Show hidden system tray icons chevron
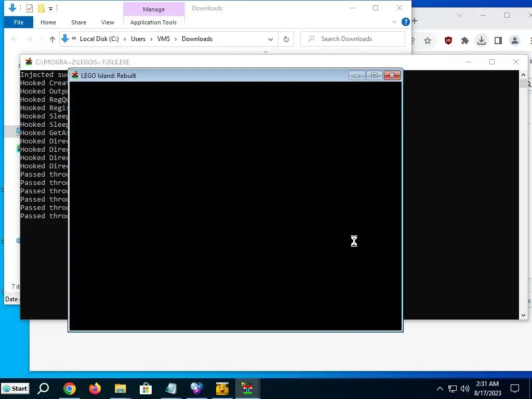Viewport: 532px width, 399px height. pos(440,389)
